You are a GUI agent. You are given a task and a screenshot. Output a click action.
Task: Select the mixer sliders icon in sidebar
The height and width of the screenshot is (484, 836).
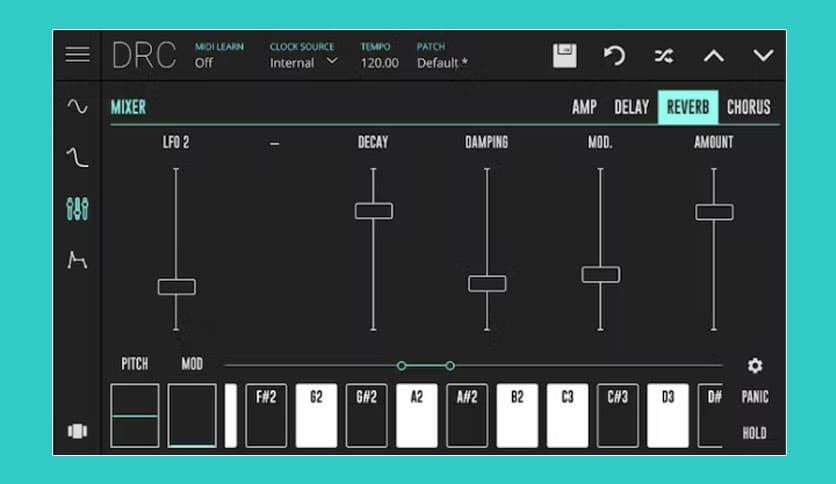click(x=77, y=208)
